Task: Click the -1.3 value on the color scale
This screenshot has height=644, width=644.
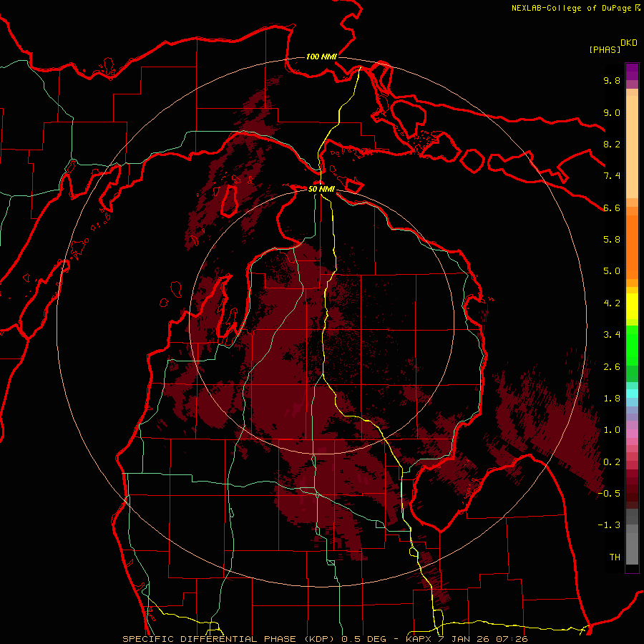Action: click(x=609, y=525)
